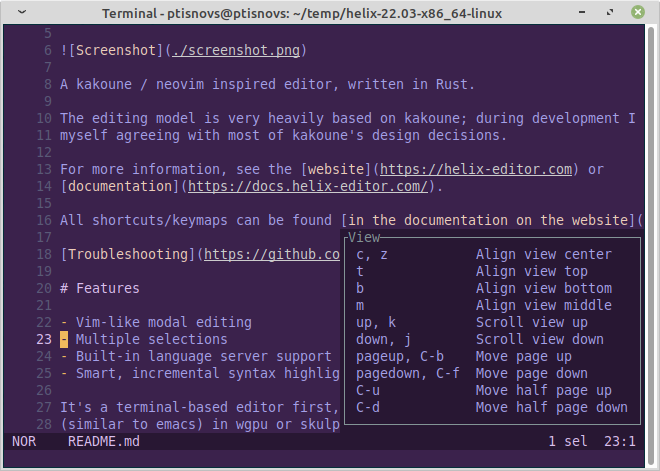Click the 'down, j' key label
Screen dimensions: 660x471
pos(383,339)
